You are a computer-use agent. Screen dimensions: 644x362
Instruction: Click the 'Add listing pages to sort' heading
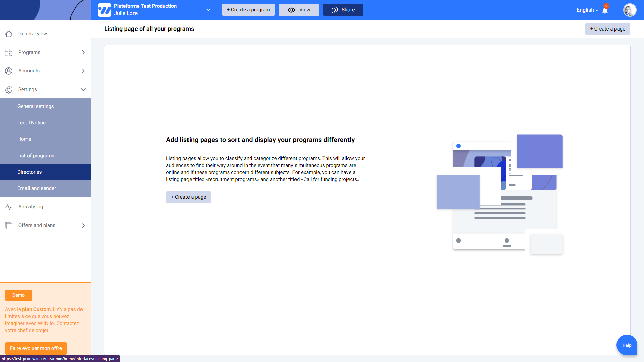pyautogui.click(x=260, y=140)
